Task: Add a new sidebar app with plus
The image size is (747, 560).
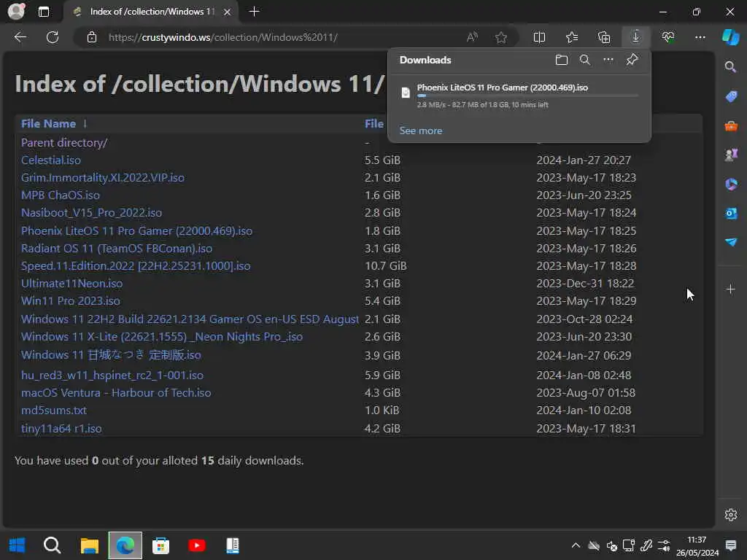Action: coord(730,289)
